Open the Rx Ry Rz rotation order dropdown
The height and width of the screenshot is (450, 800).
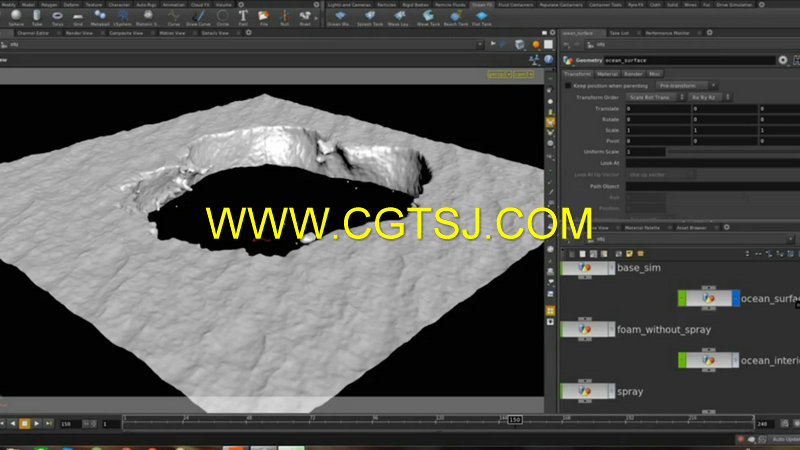pos(710,97)
